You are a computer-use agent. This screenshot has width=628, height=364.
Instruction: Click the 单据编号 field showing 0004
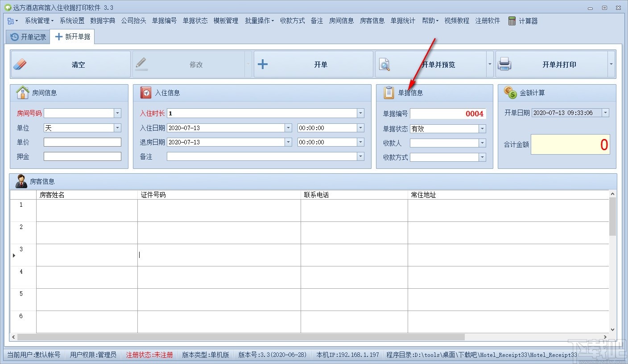point(448,114)
